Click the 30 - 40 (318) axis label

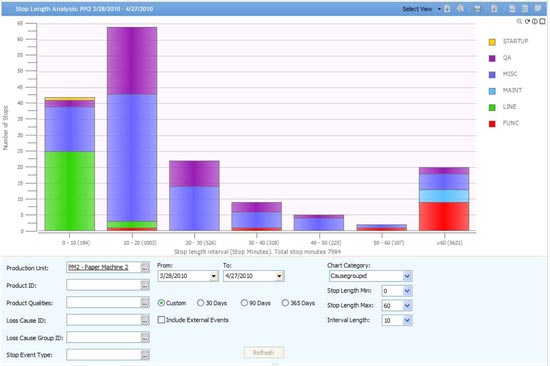pyautogui.click(x=263, y=243)
